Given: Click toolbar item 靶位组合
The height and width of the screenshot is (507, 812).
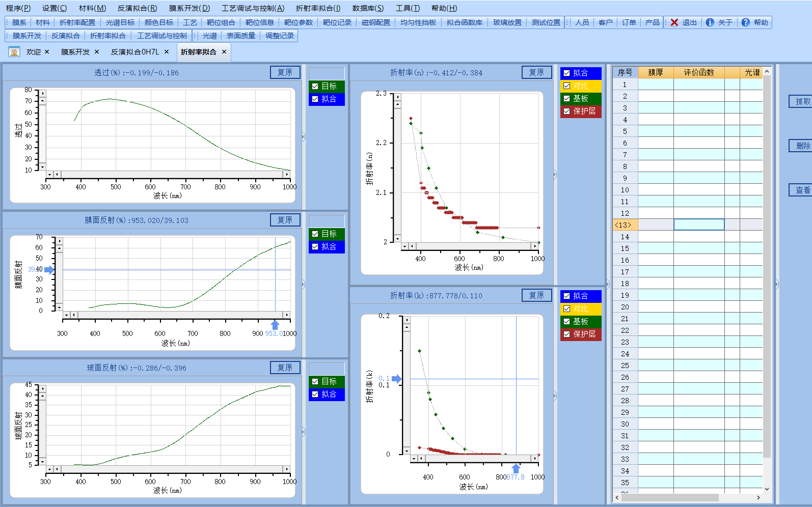Looking at the screenshot, I should coord(221,22).
